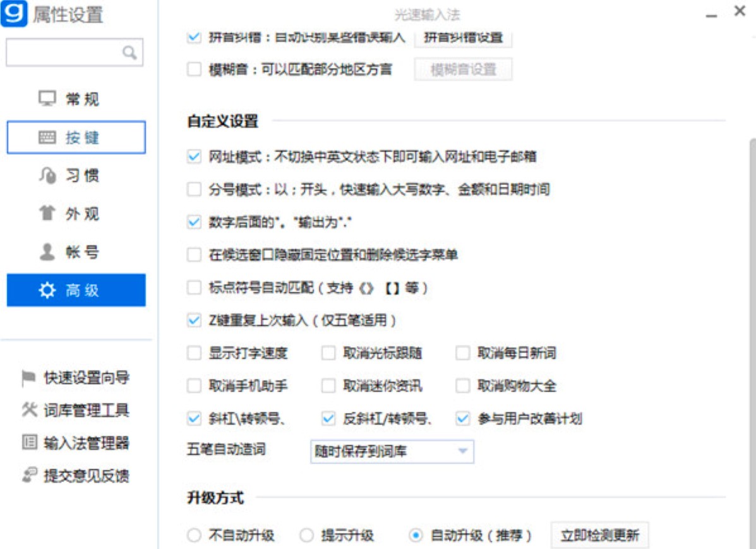
Task: Uncheck the 网址模式 checkbox
Action: pyautogui.click(x=194, y=156)
